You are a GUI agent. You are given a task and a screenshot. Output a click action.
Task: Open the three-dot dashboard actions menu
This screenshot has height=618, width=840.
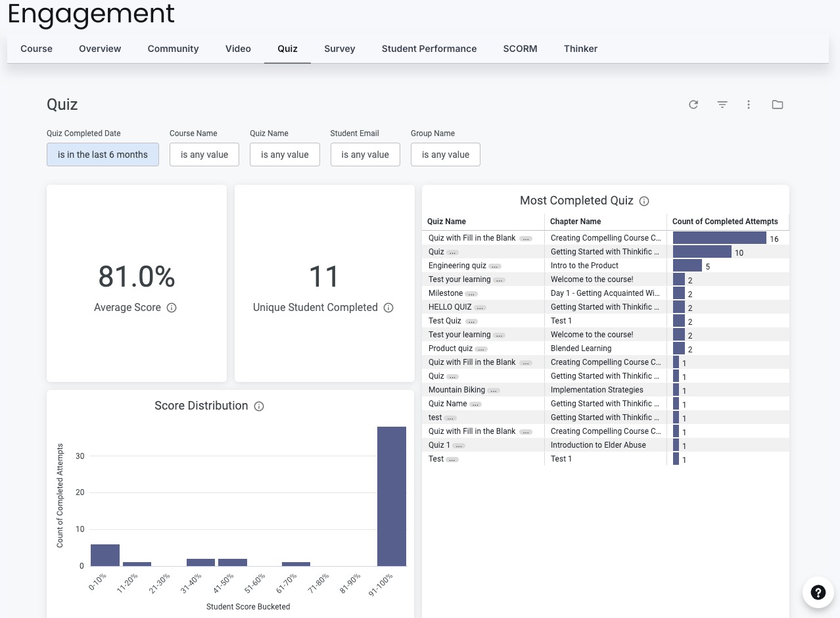point(749,105)
